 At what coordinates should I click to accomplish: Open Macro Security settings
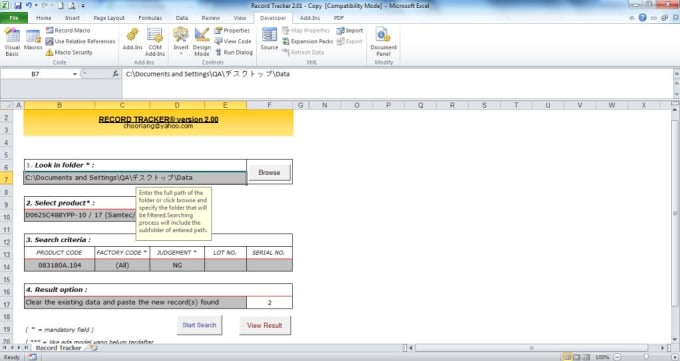69,52
